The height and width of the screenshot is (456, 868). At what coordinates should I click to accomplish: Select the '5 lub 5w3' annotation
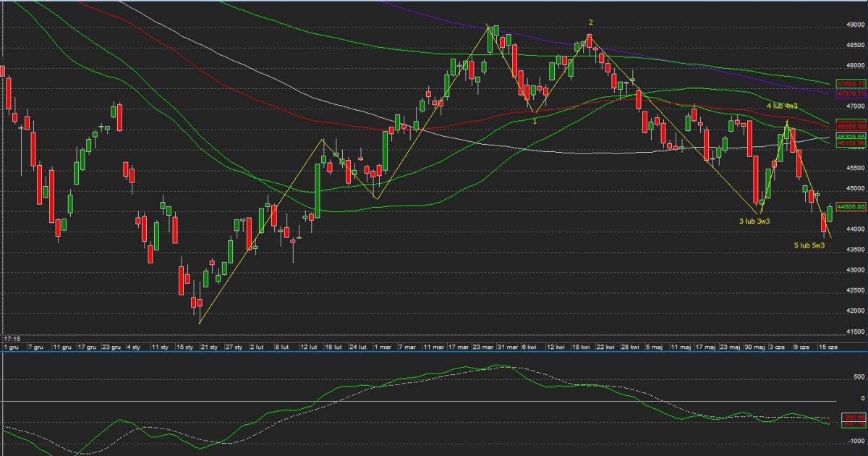click(809, 245)
